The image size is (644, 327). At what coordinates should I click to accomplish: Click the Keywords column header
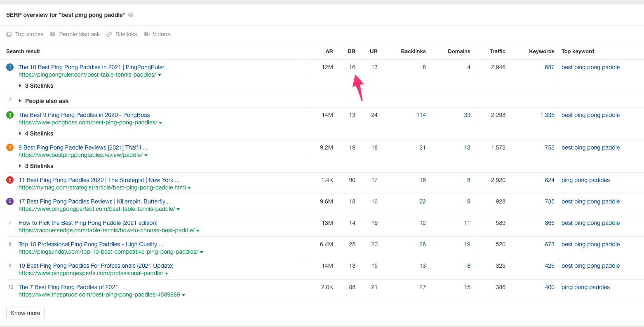point(542,51)
